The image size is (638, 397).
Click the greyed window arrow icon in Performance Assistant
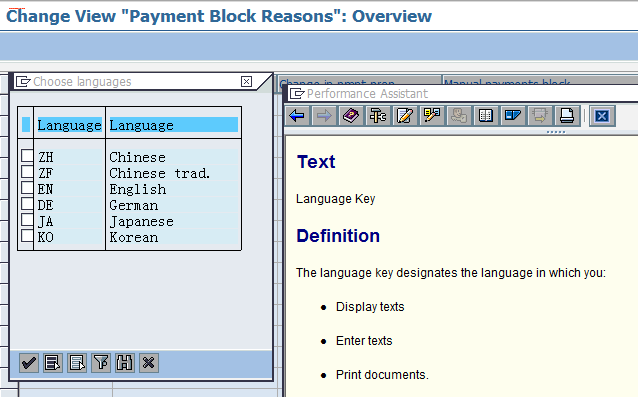click(x=540, y=116)
